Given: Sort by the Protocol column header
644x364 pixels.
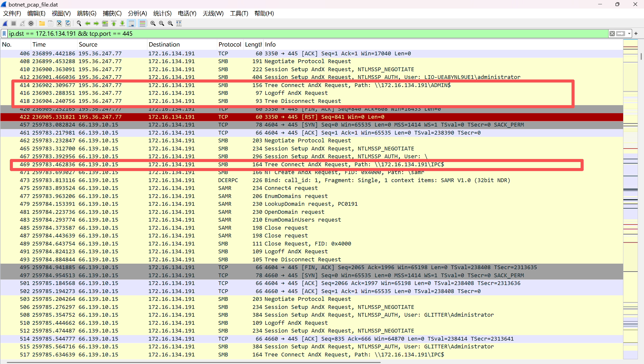Looking at the screenshot, I should tap(230, 45).
